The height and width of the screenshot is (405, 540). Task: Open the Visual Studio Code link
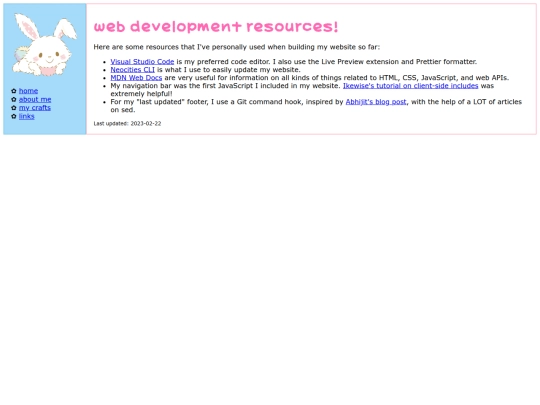(142, 62)
